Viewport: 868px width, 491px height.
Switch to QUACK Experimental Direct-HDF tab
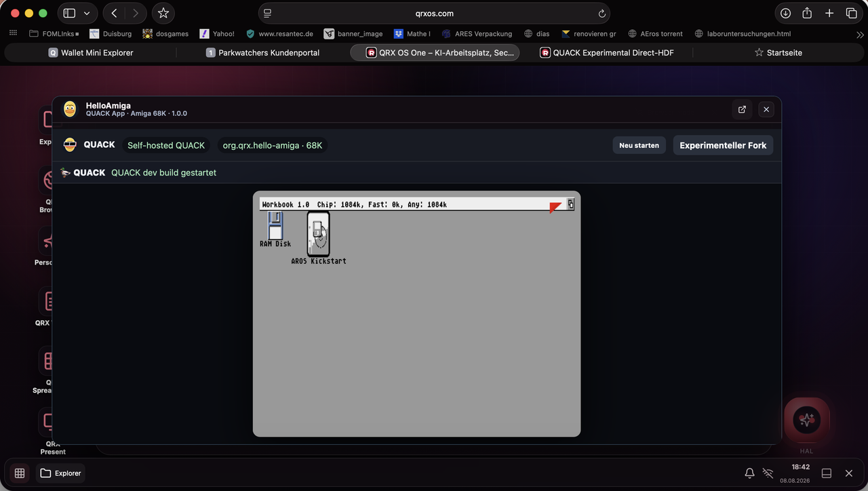[607, 52]
